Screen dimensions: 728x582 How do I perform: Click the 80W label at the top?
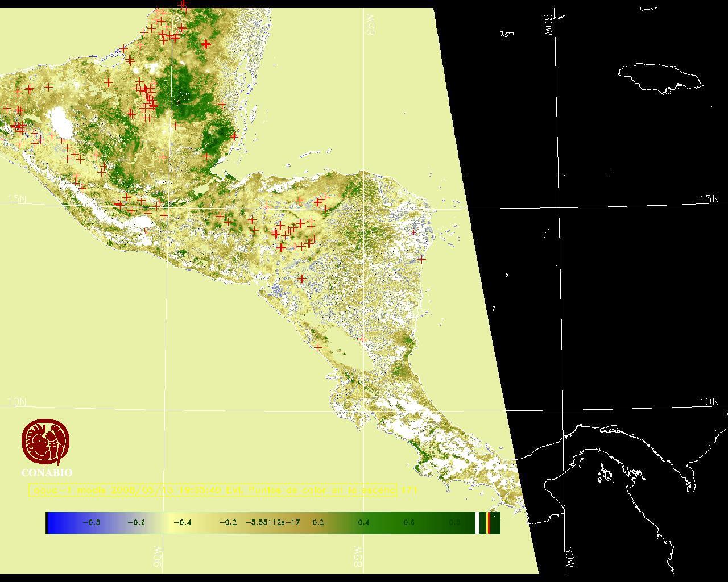point(549,25)
